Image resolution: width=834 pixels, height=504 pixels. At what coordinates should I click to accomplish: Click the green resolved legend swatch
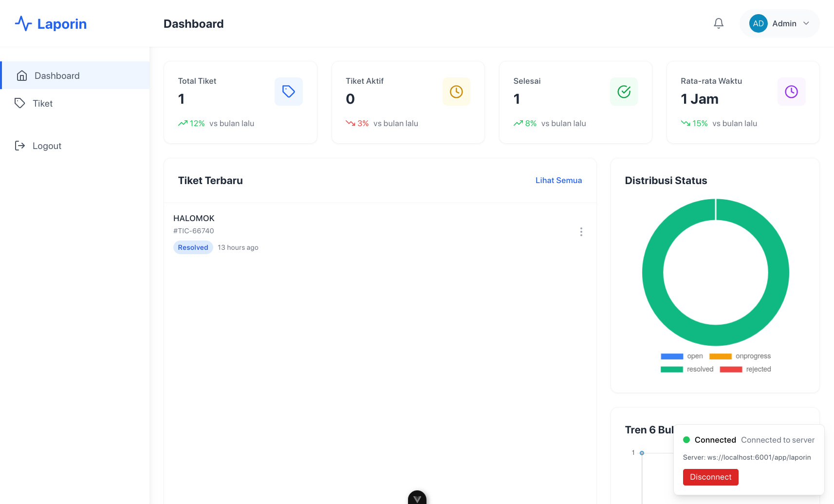point(671,369)
